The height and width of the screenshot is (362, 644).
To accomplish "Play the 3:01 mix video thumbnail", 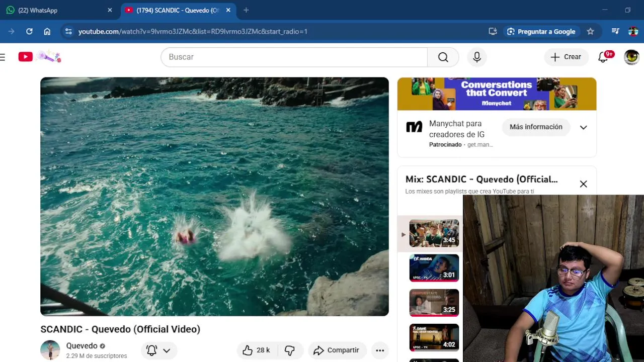I will (434, 268).
